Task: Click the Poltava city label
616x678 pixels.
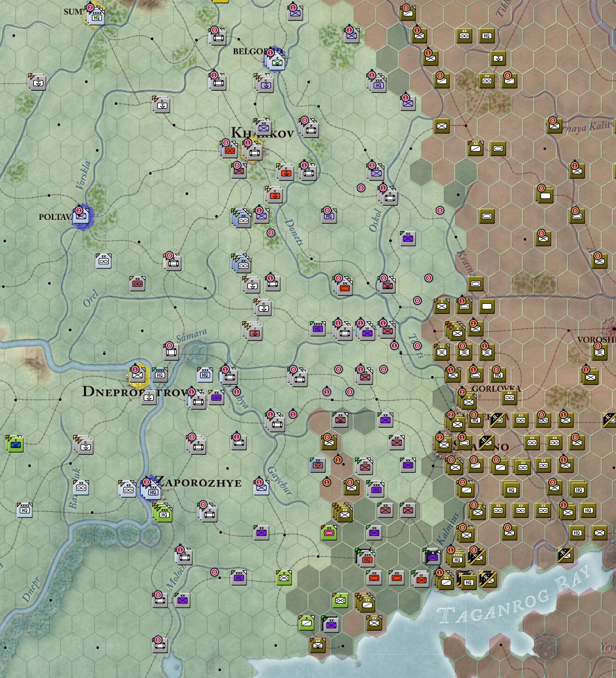Action: point(56,216)
